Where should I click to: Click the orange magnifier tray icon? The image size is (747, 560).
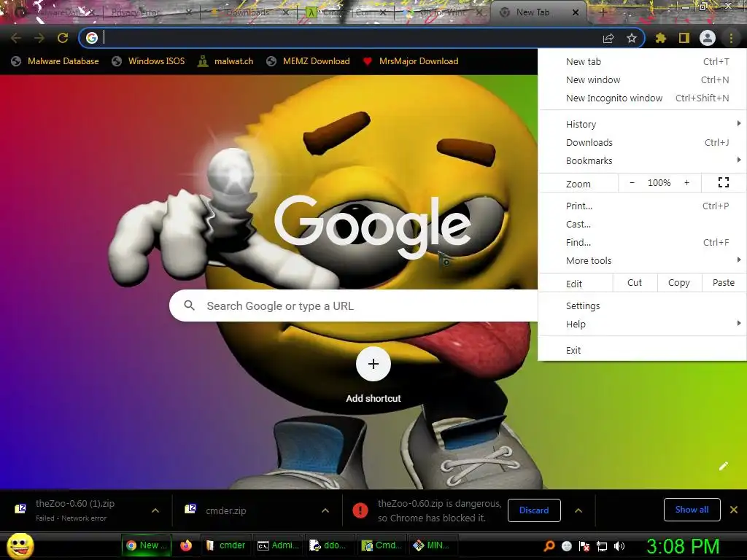click(549, 546)
